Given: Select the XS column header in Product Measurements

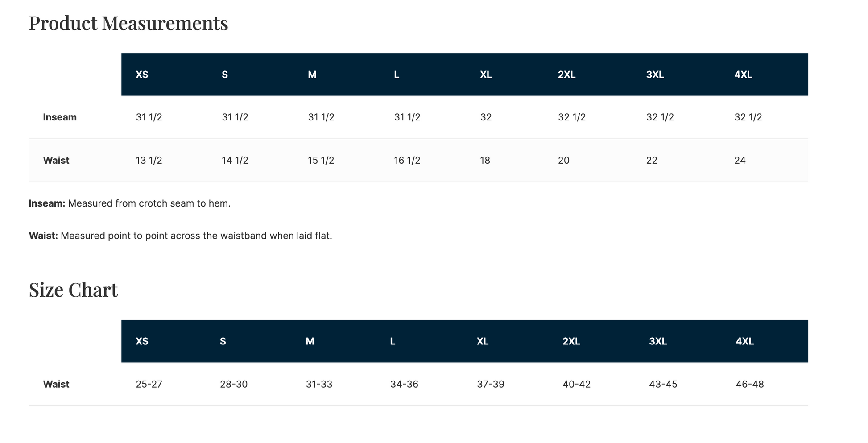Looking at the screenshot, I should [142, 75].
